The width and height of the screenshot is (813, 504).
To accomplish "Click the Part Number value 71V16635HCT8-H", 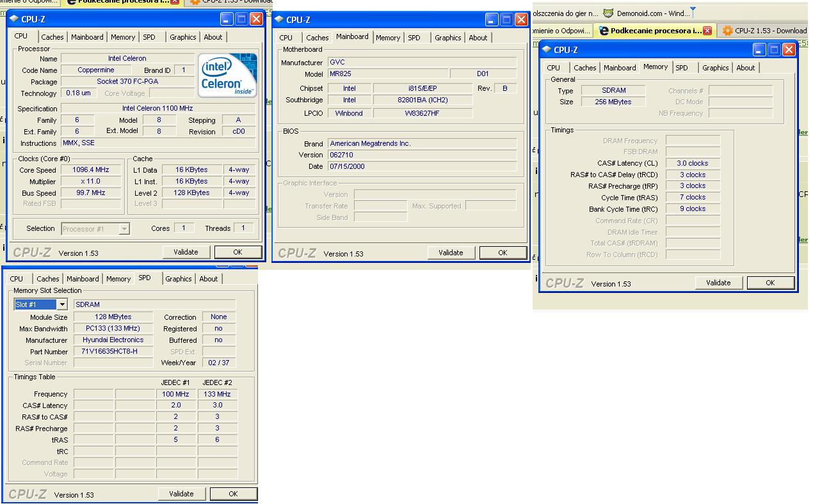I will tap(113, 352).
